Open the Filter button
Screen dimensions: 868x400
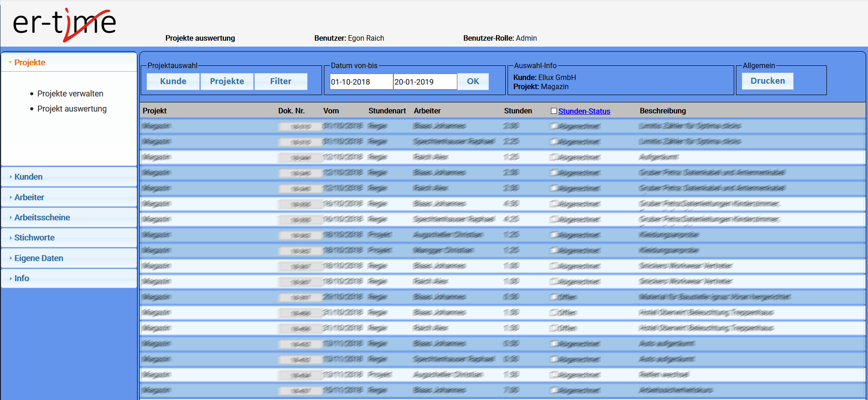click(x=281, y=81)
